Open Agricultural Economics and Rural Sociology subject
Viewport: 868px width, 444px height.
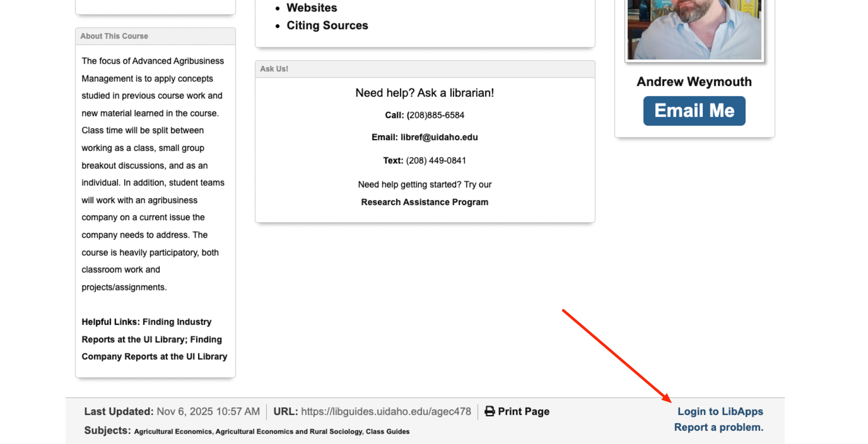[x=288, y=431]
